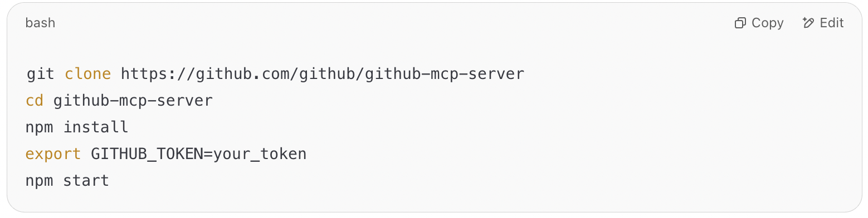
Task: Click the word 'start' on the last line
Action: point(86,181)
